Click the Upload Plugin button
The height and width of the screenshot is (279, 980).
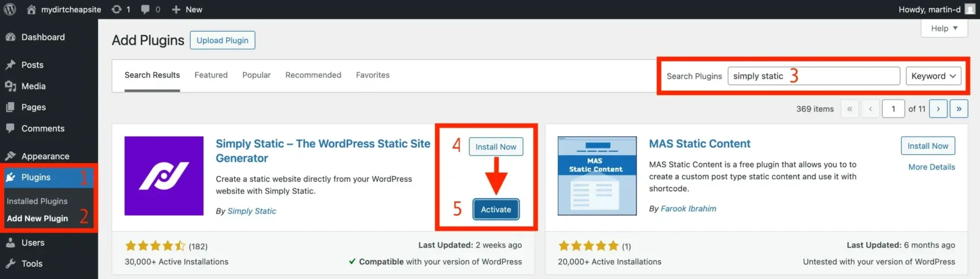pyautogui.click(x=223, y=40)
